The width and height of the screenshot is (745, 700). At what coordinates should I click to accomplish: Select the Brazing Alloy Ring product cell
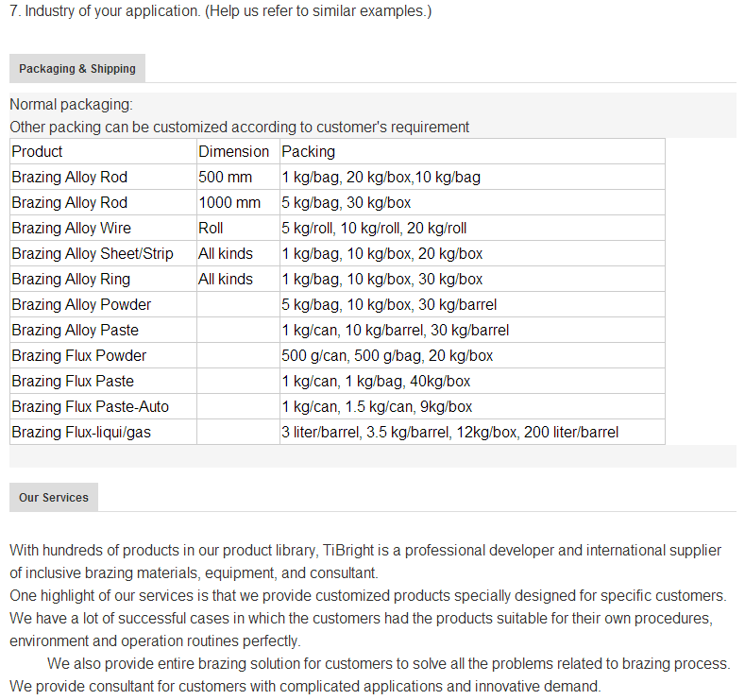click(x=103, y=279)
